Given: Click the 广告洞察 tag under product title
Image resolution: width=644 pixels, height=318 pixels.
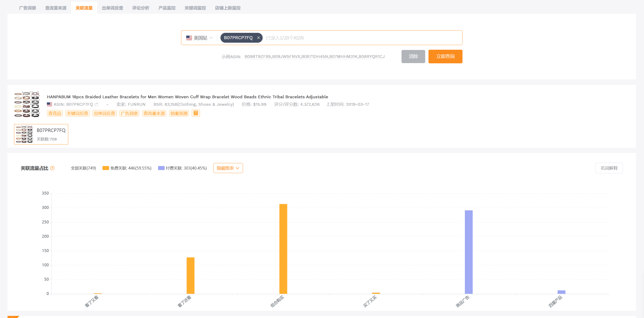Looking at the screenshot, I should pos(129,114).
